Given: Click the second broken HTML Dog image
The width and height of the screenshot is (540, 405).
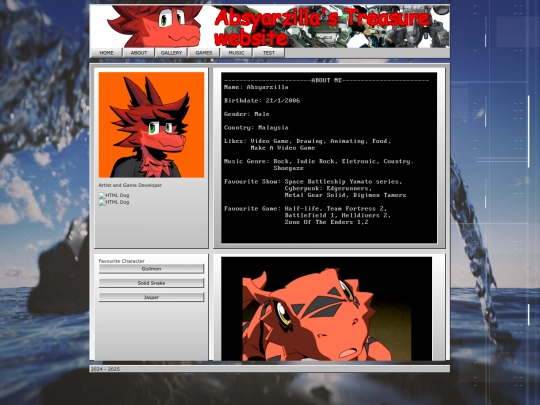Looking at the screenshot, I should coord(114,202).
